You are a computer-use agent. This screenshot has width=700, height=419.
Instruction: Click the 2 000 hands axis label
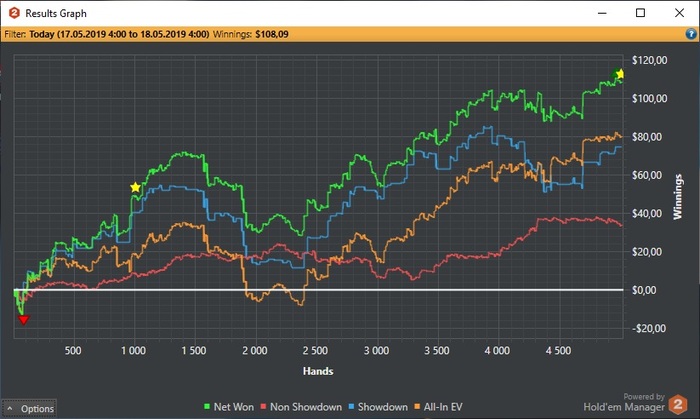coord(255,351)
